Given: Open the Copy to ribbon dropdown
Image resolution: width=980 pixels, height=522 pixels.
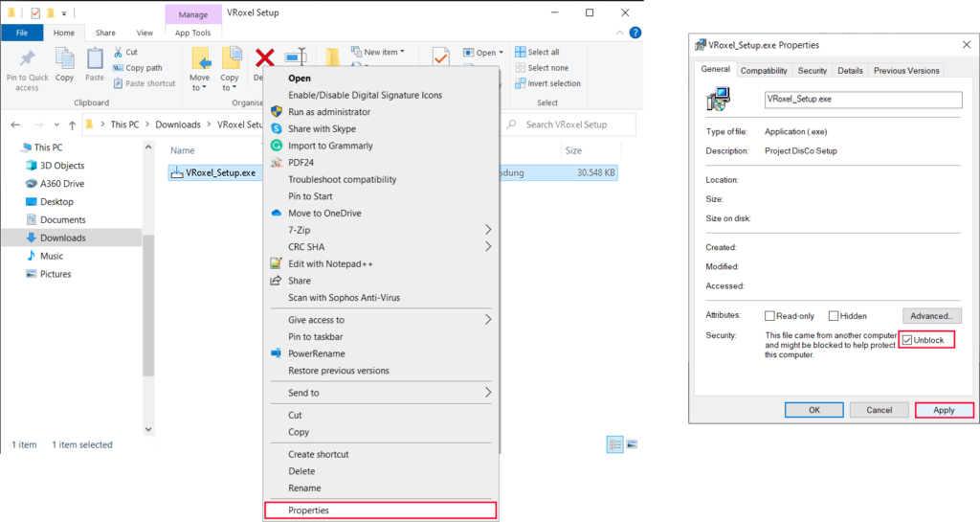Looking at the screenshot, I should 230,69.
